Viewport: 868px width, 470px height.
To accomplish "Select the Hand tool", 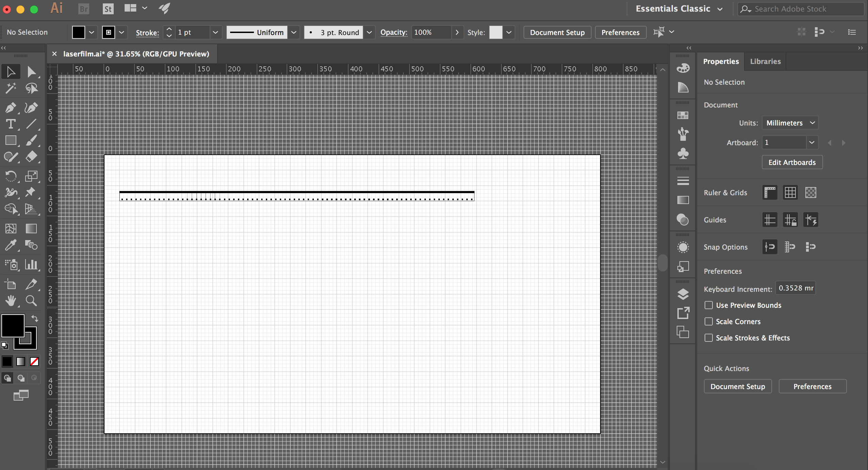I will pos(11,300).
